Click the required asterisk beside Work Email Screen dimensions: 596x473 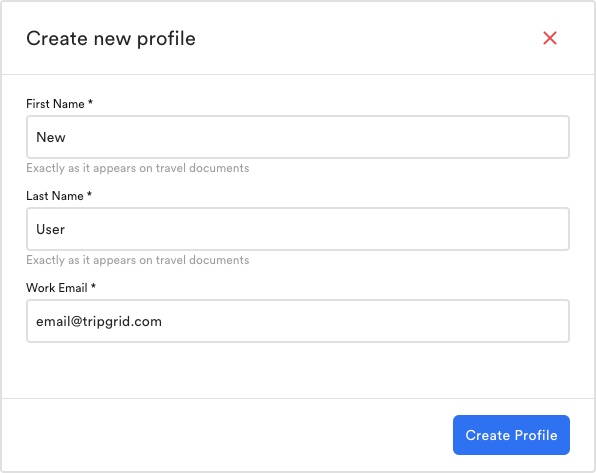[93, 286]
